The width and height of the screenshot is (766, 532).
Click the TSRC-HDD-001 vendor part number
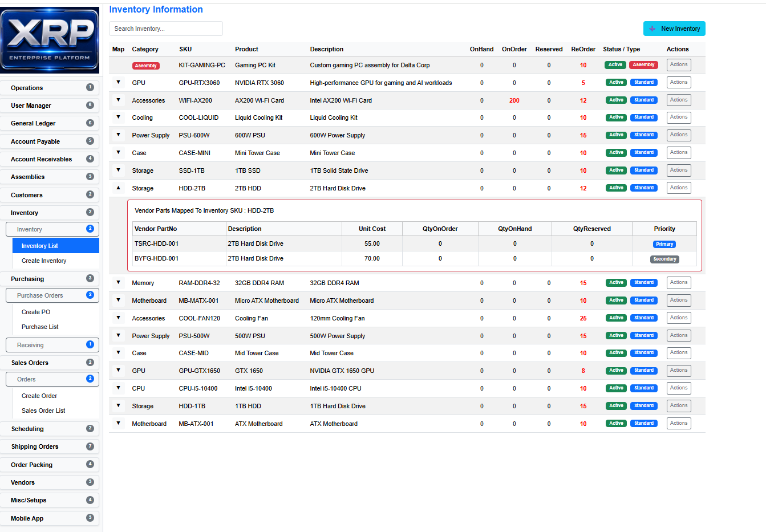156,243
